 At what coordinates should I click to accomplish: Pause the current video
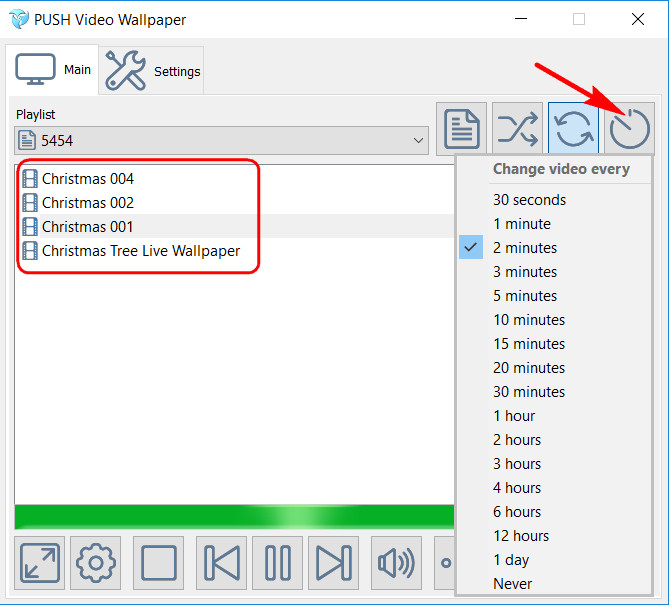click(x=277, y=563)
